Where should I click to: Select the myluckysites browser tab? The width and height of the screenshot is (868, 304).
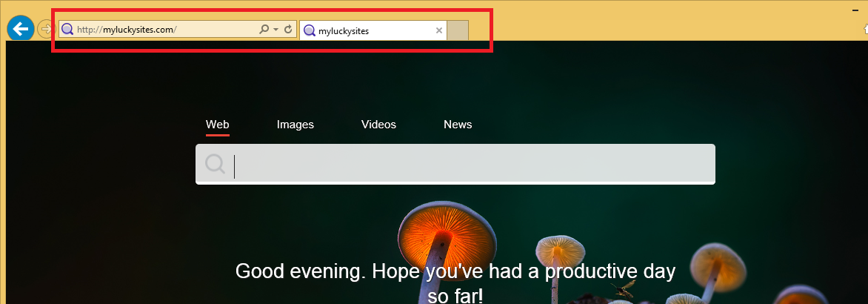point(373,31)
